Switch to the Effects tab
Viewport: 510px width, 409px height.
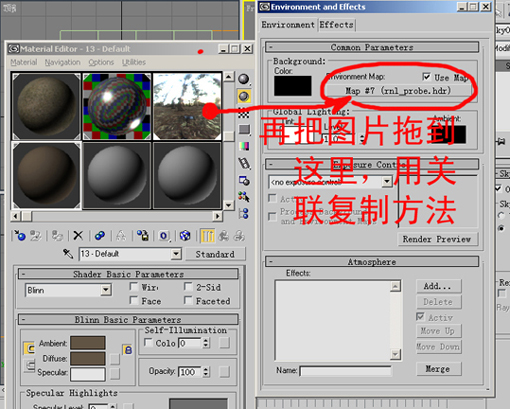click(x=337, y=25)
